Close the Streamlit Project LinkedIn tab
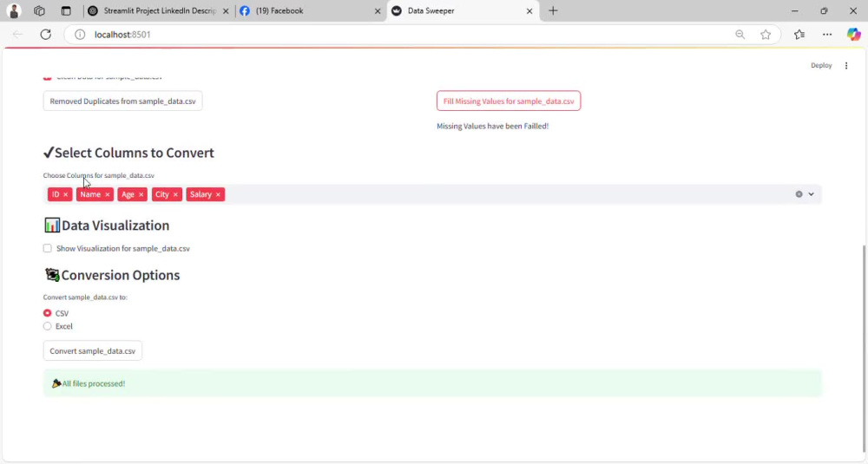The width and height of the screenshot is (868, 464). [x=226, y=11]
